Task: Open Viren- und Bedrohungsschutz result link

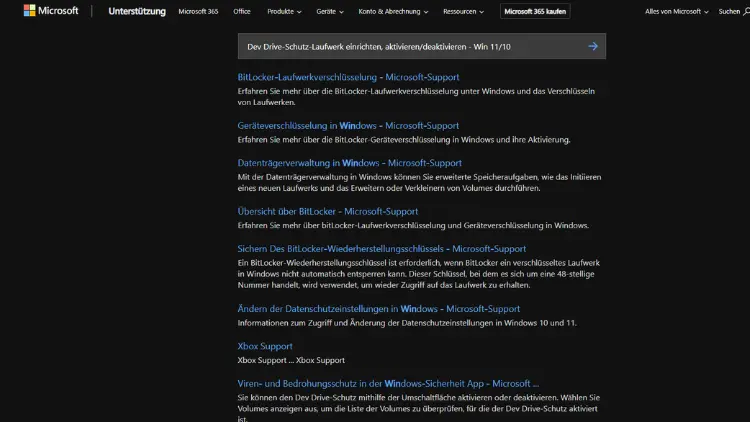Action: point(388,384)
